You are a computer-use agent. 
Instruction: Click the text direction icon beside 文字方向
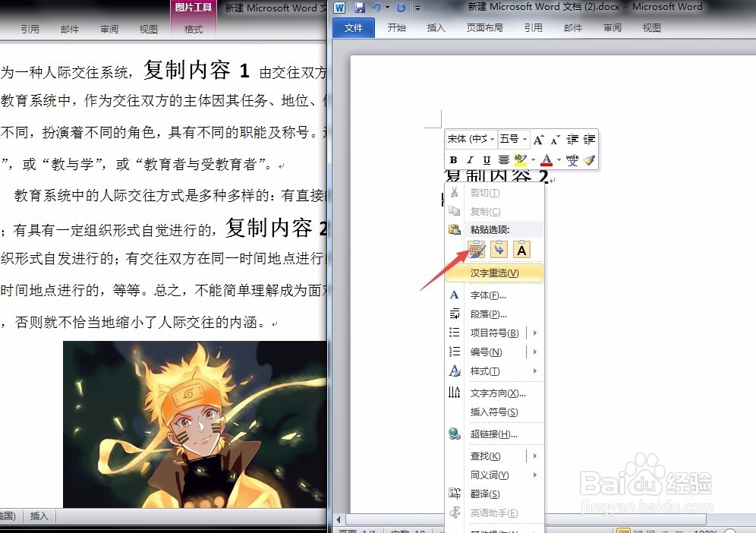click(454, 392)
